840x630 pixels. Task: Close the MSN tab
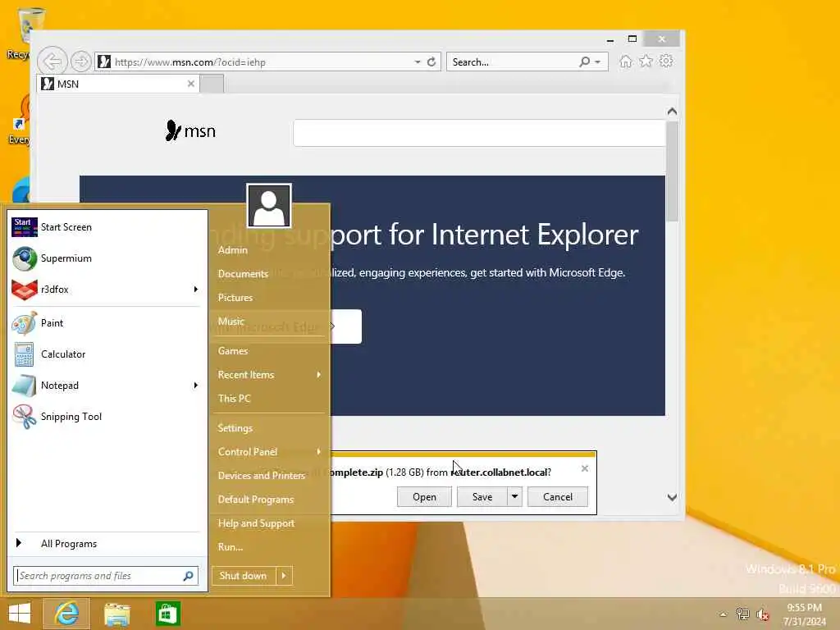190,84
